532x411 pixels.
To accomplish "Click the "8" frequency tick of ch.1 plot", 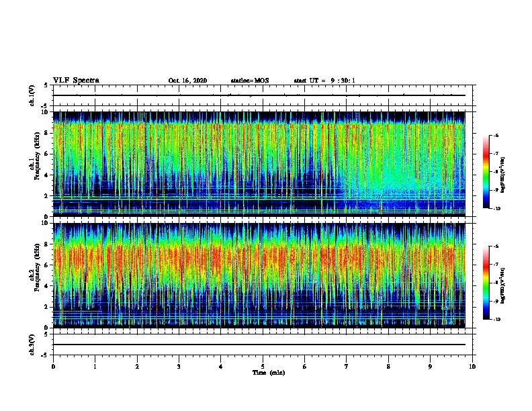I will point(47,133).
